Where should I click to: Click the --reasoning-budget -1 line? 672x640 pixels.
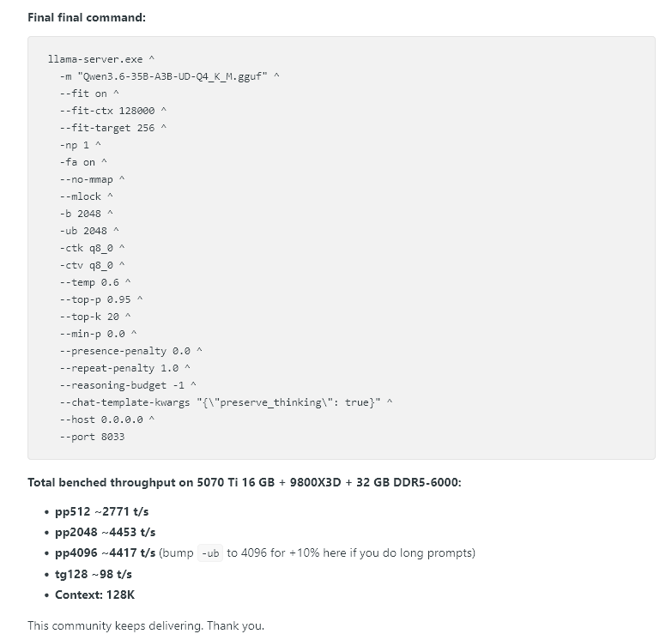coord(128,385)
